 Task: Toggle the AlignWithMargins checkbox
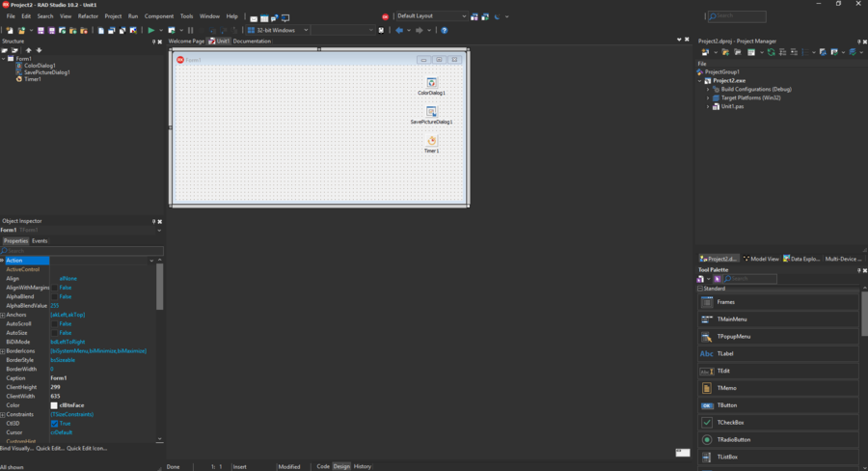pos(54,288)
